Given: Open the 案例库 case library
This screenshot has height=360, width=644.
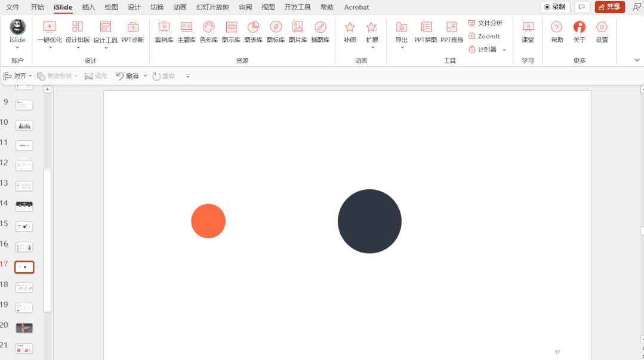Looking at the screenshot, I should [164, 32].
